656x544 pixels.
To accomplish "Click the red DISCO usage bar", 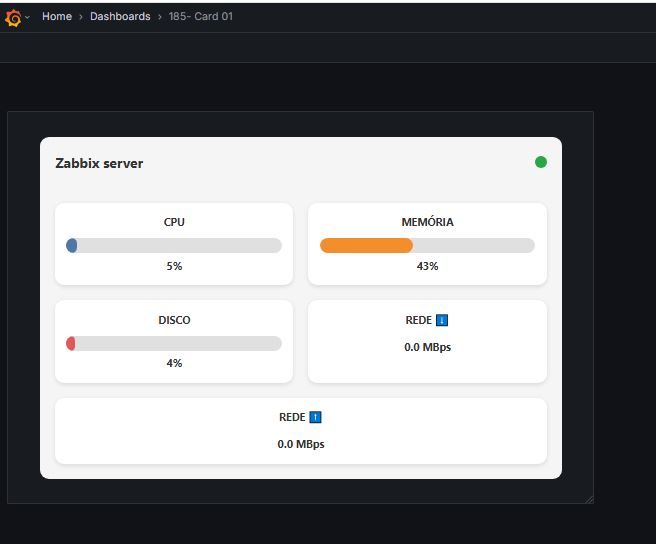I will point(71,343).
